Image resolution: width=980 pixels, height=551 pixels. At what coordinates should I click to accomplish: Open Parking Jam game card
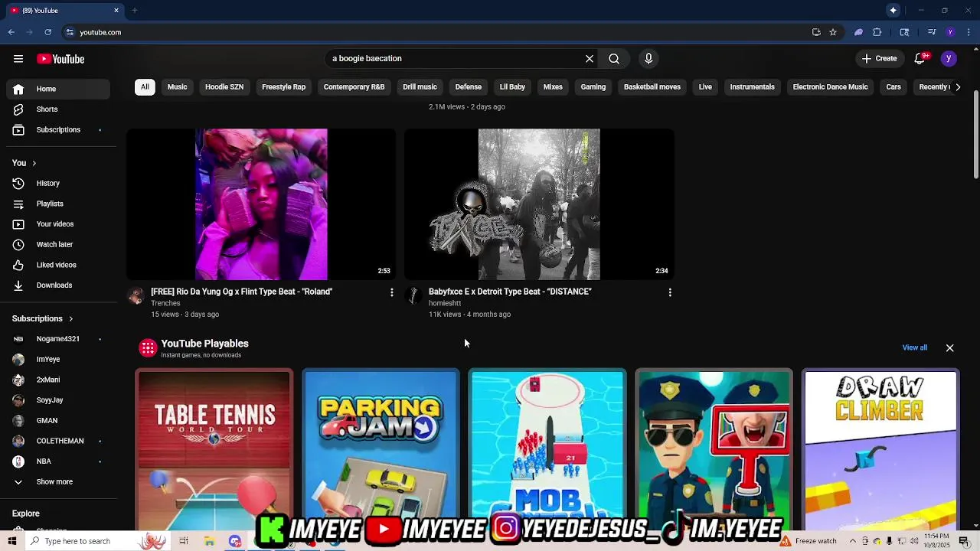[x=381, y=450]
